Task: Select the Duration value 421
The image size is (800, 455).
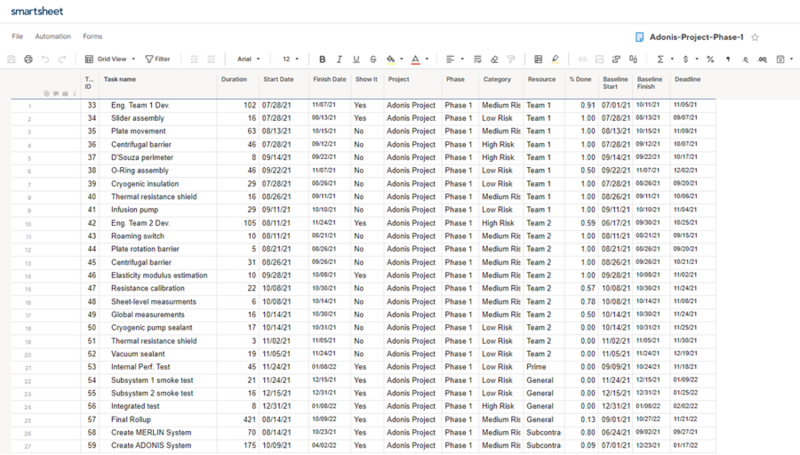Action: [249, 420]
